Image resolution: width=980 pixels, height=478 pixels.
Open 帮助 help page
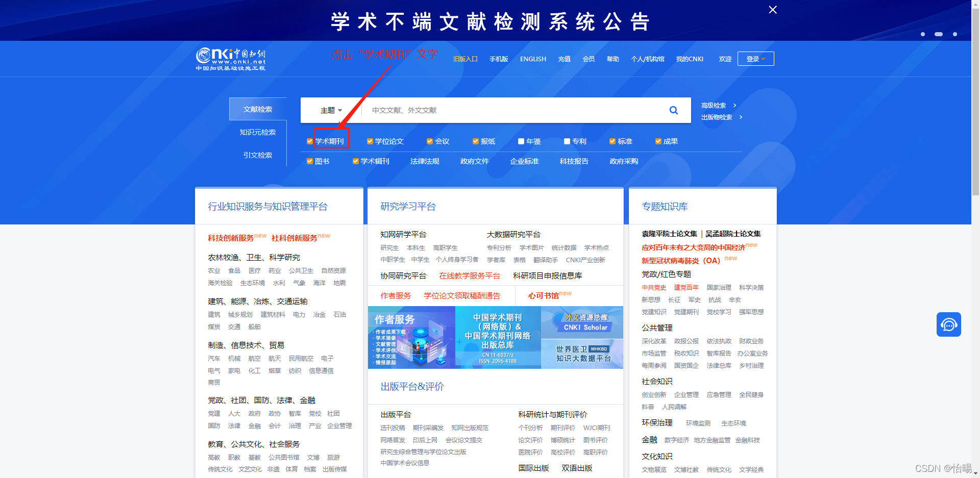pyautogui.click(x=613, y=59)
